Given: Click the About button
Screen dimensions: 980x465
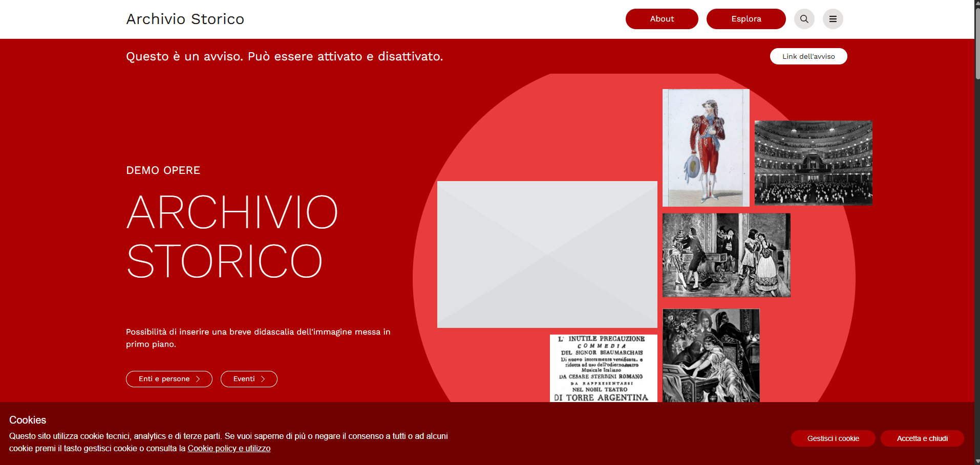Looking at the screenshot, I should tap(662, 19).
